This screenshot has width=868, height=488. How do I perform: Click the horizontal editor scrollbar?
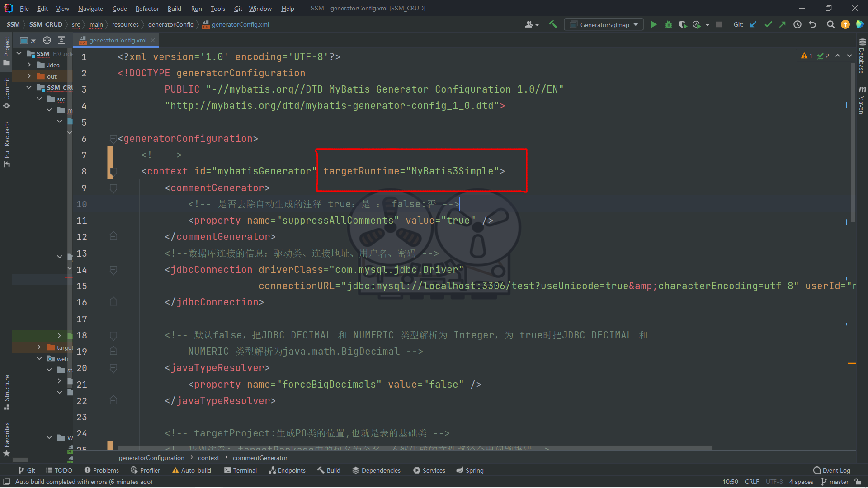[415, 448]
